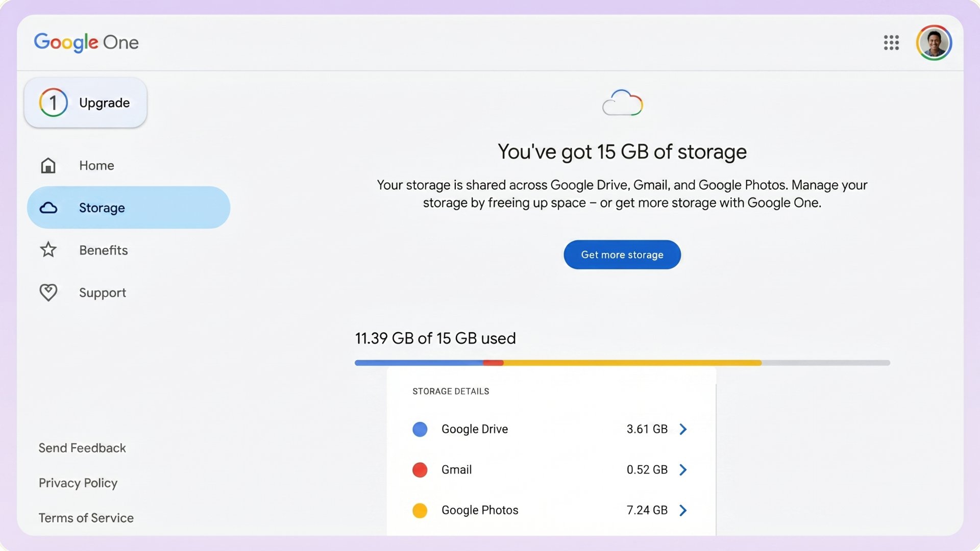Image resolution: width=980 pixels, height=551 pixels.
Task: Go to the Home section
Action: click(129, 165)
